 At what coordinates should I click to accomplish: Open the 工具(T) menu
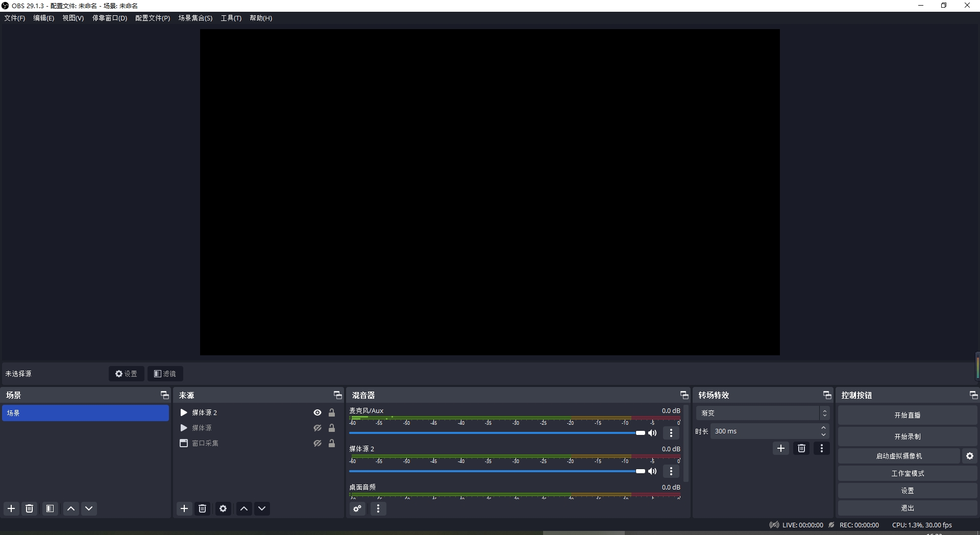(231, 18)
